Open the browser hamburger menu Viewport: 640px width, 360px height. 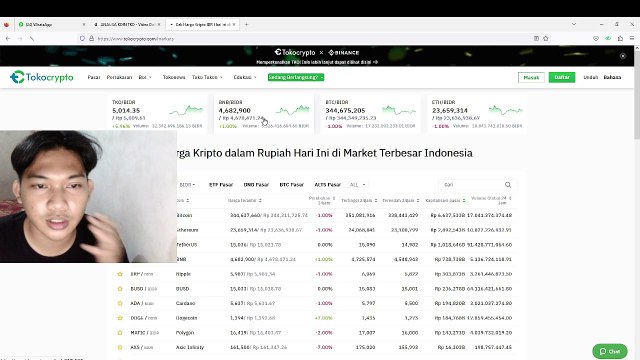(x=632, y=38)
